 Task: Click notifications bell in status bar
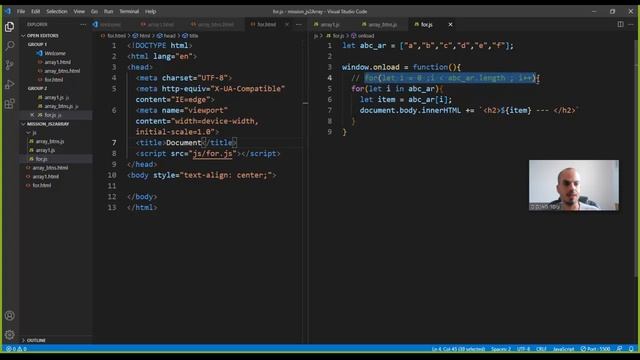point(631,349)
